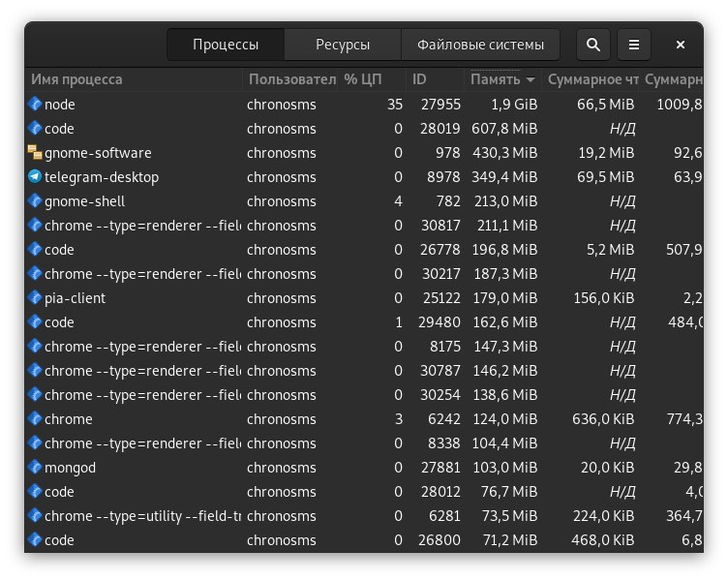Click process ID 27955
Image resolution: width=728 pixels, height=580 pixels.
click(440, 105)
